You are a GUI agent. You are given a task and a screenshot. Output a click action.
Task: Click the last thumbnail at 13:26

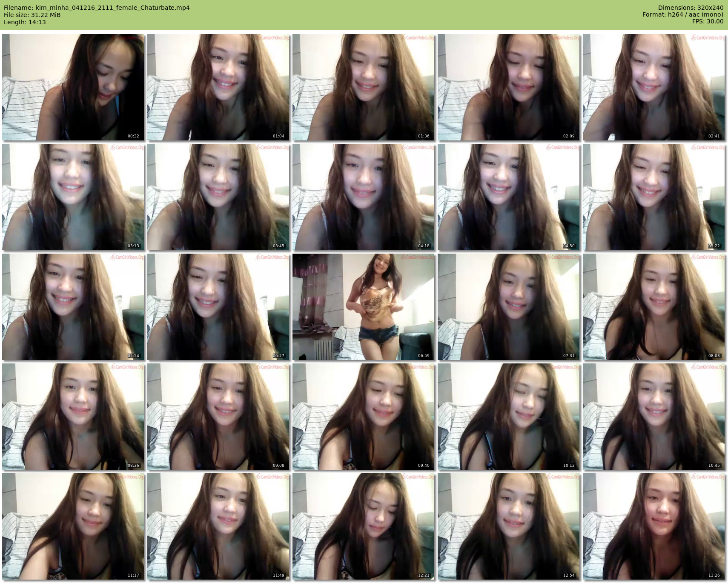coord(654,526)
